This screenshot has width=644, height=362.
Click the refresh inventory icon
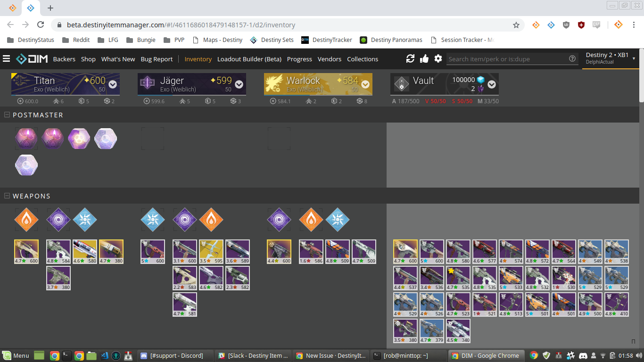pos(410,58)
